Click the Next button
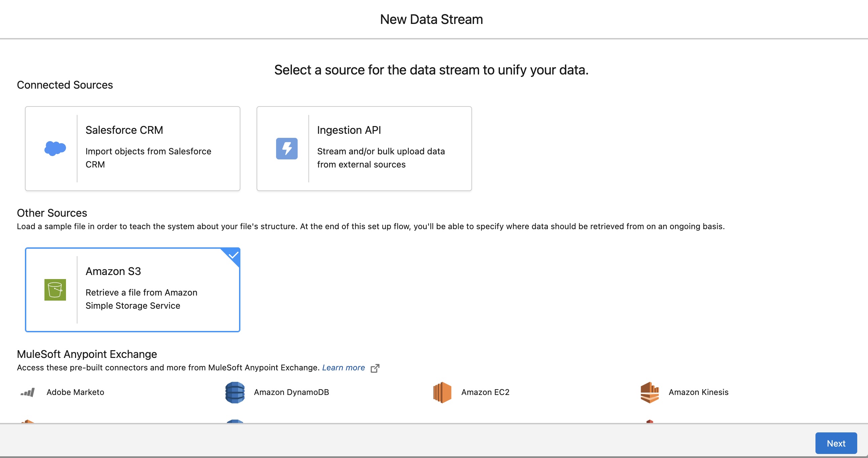868x458 pixels. point(836,443)
